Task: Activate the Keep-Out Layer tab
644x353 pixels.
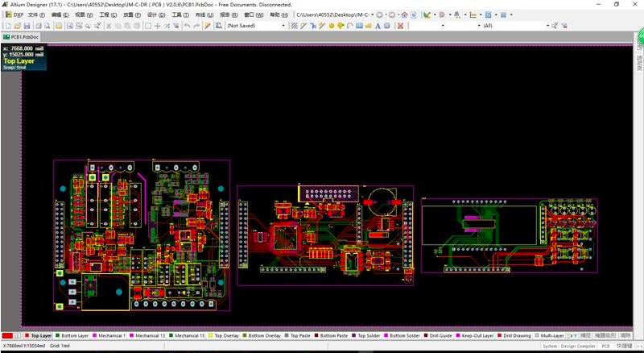Action: coord(477,335)
